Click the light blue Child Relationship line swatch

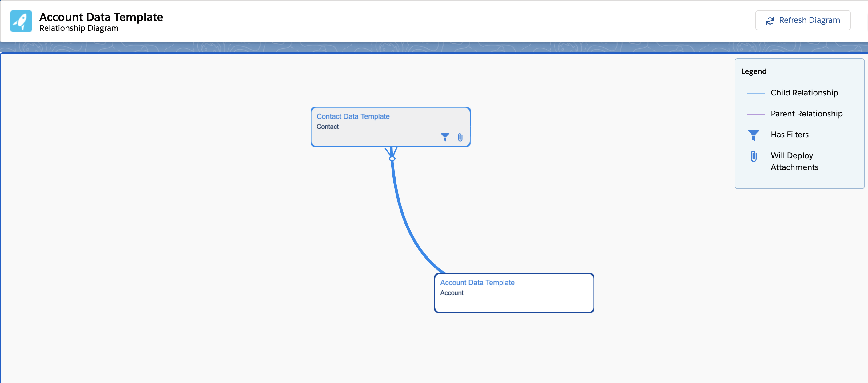coord(756,93)
